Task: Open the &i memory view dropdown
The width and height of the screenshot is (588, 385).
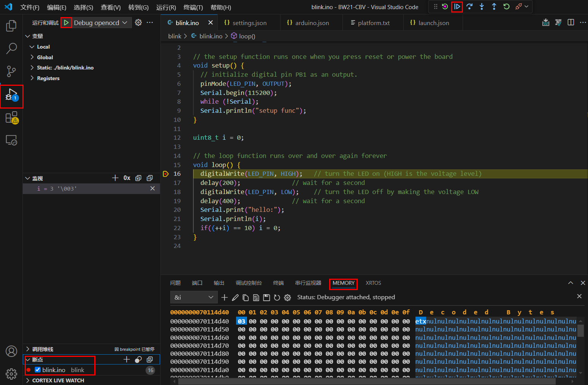Action: pos(194,297)
